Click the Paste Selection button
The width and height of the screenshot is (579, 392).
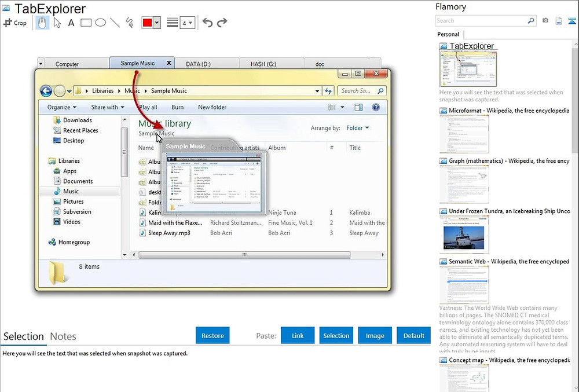tap(336, 335)
